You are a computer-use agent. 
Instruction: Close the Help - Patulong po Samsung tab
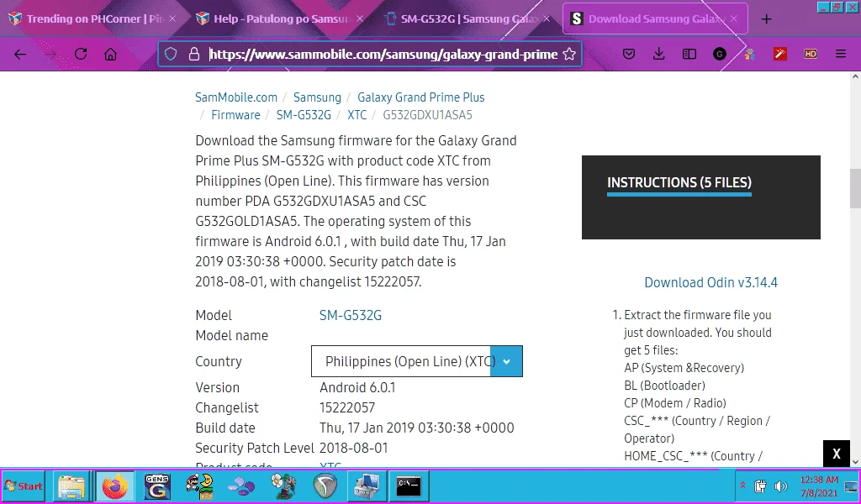click(x=360, y=18)
